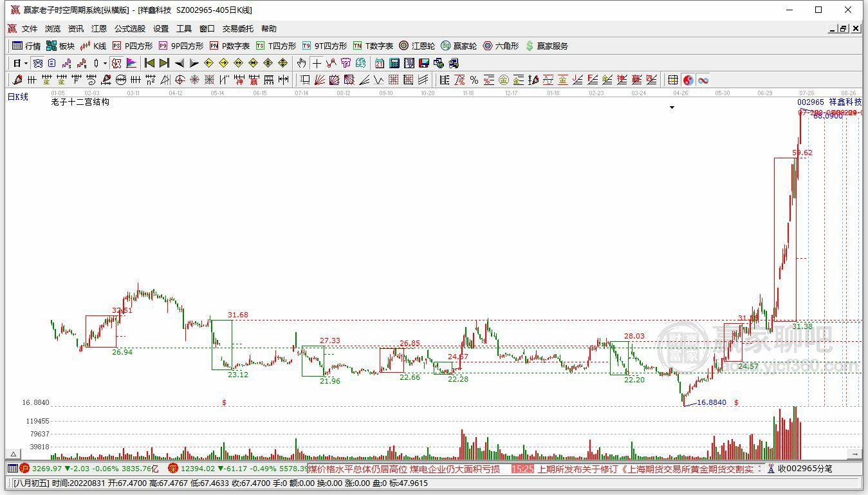Jump to the last bar icon

pos(164,63)
